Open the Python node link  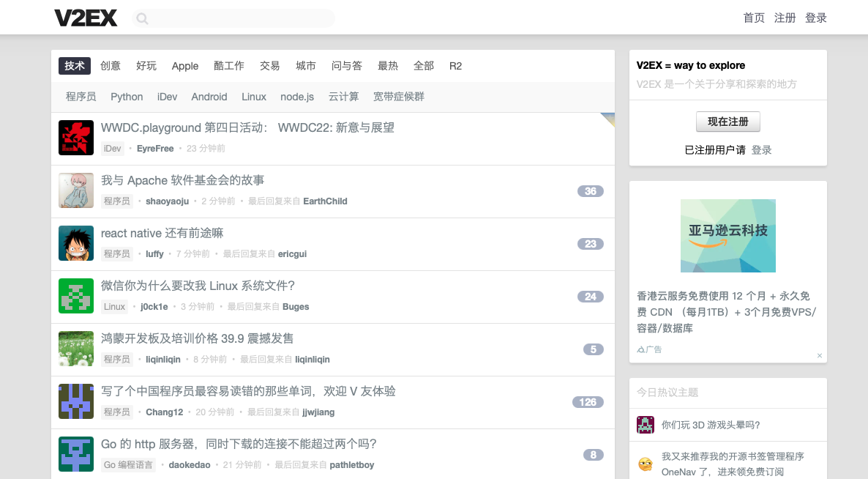(x=127, y=97)
